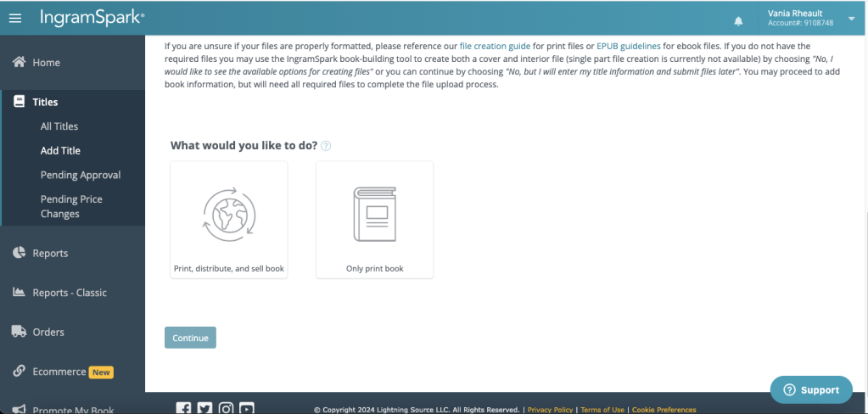Click the help question mark icon
The height and width of the screenshot is (414, 868).
pos(326,146)
